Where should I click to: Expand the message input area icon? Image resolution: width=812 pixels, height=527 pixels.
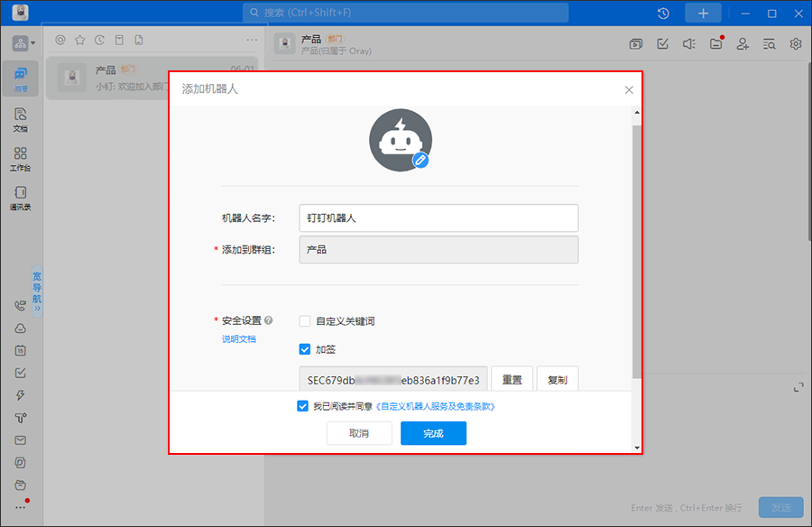[798, 388]
